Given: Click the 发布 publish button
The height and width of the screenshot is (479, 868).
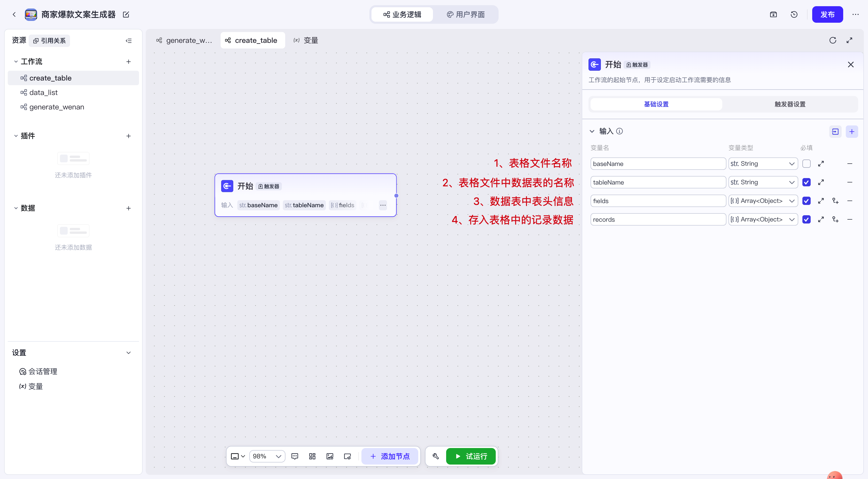Looking at the screenshot, I should [827, 14].
